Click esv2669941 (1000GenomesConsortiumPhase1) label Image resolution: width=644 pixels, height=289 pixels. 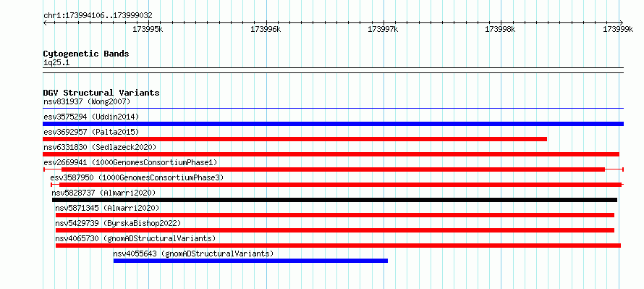tap(130, 162)
